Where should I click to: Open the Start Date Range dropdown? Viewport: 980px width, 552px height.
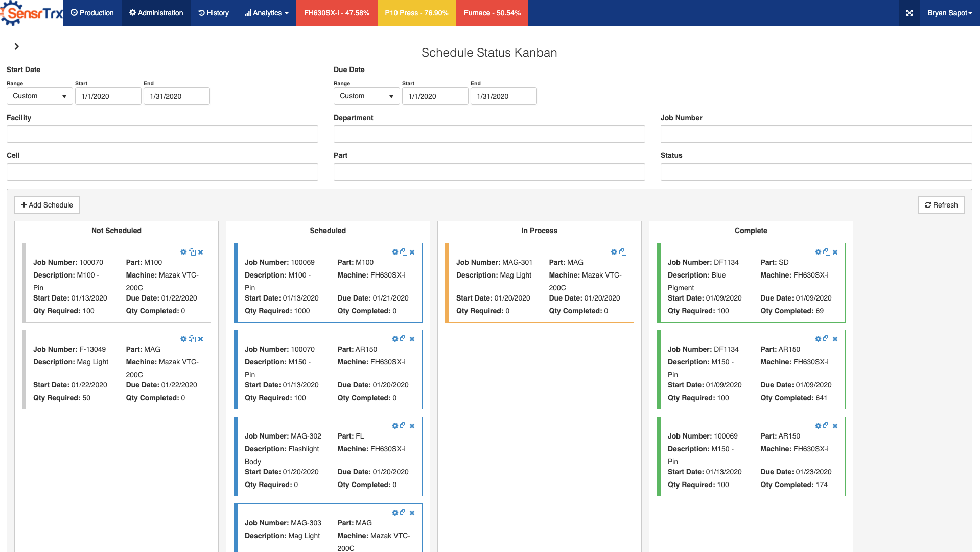[40, 96]
